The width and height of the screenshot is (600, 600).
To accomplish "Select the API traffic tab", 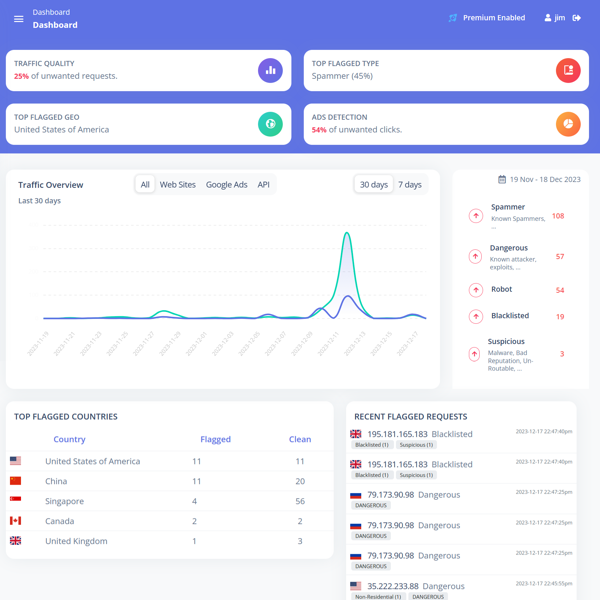I will pyautogui.click(x=263, y=185).
